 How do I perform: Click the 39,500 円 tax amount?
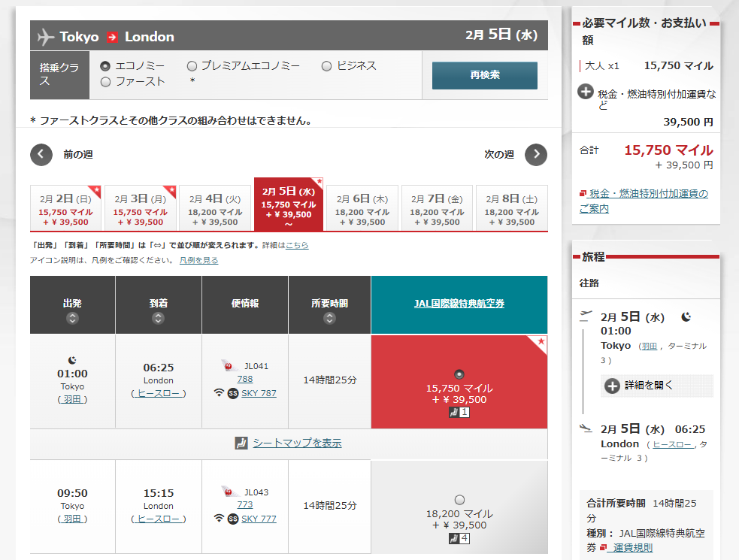point(688,122)
